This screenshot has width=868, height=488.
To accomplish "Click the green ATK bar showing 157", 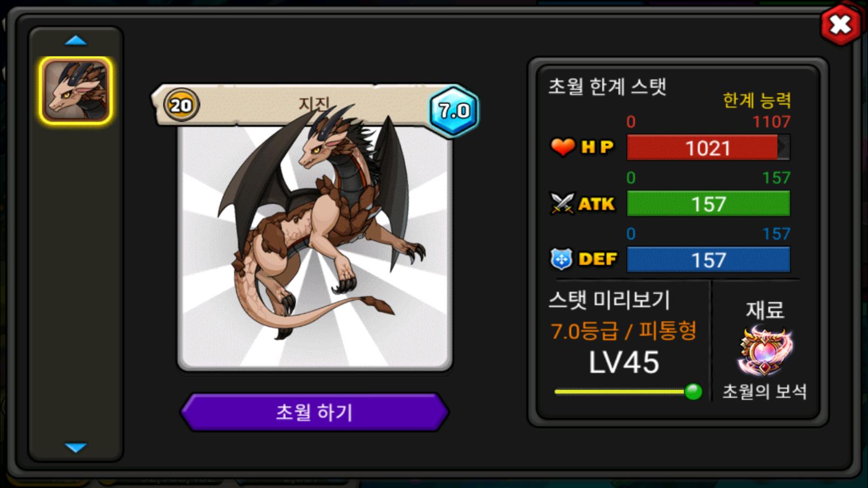I will click(x=708, y=204).
